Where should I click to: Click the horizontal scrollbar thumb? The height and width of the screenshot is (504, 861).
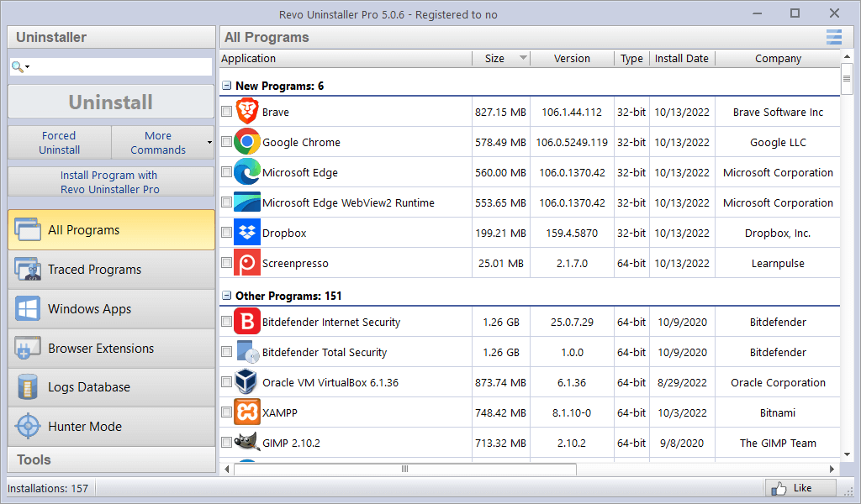point(405,469)
